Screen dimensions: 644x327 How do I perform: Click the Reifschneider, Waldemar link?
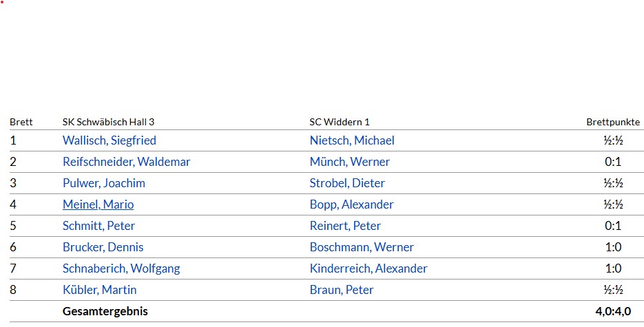point(127,162)
